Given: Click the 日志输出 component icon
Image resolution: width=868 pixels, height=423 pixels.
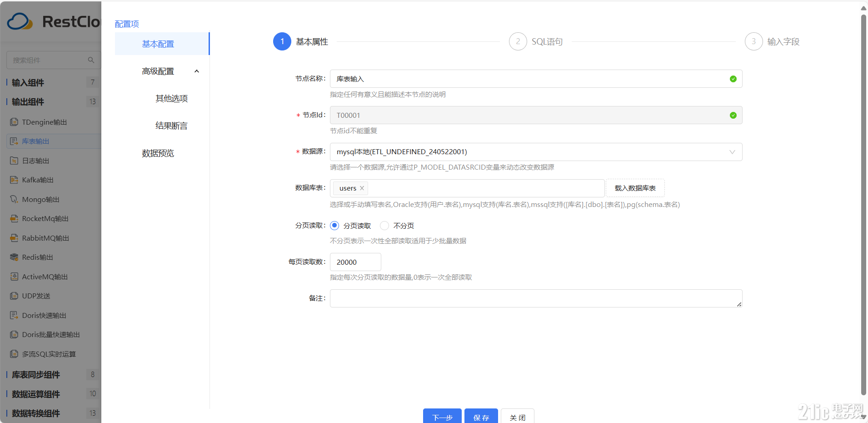Looking at the screenshot, I should click(x=14, y=161).
